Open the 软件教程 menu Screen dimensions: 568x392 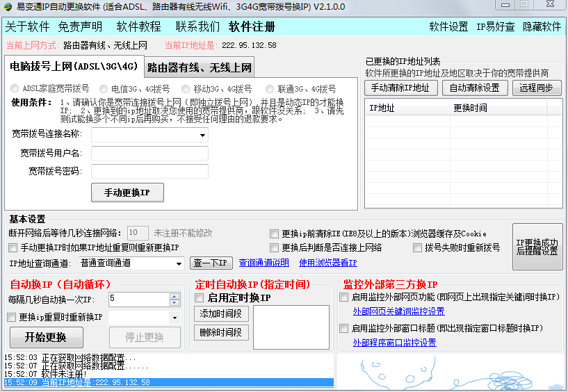point(139,26)
